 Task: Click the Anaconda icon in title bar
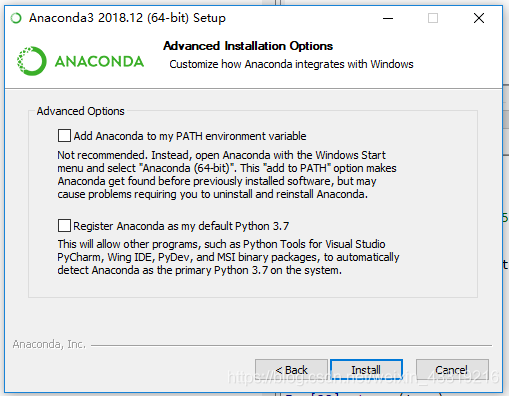(16, 18)
